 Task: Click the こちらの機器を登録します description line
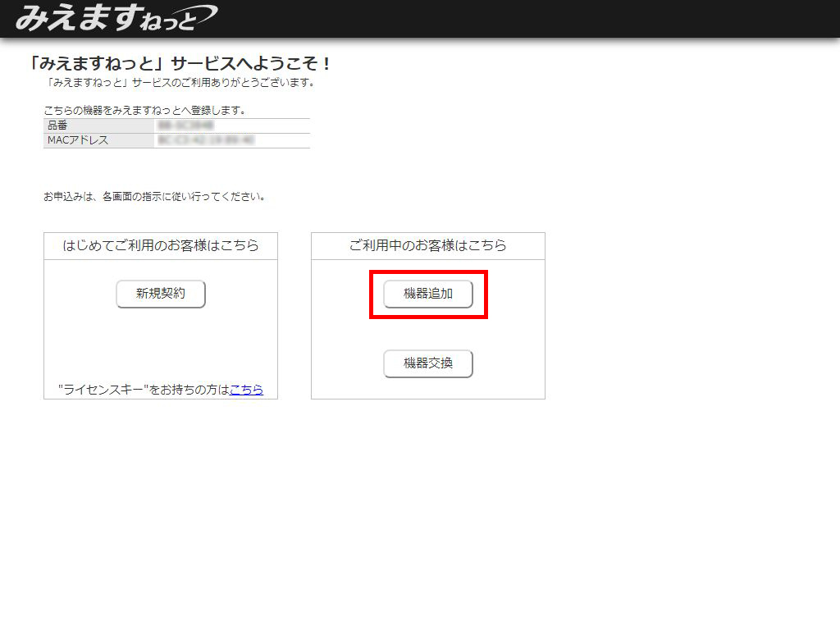click(145, 110)
